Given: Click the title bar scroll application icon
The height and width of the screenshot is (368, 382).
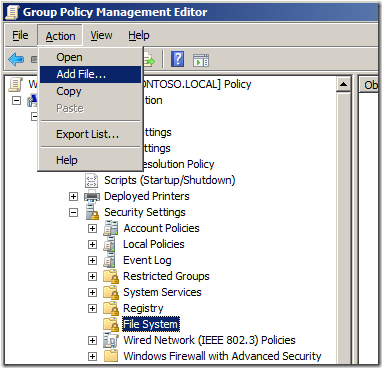Looking at the screenshot, I should 12,12.
